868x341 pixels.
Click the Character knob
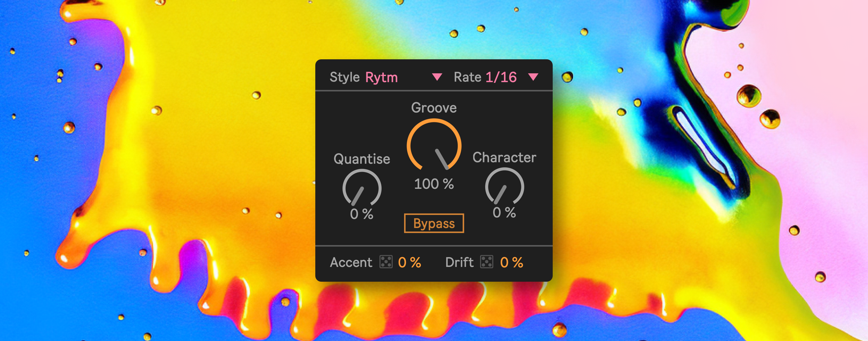click(504, 187)
